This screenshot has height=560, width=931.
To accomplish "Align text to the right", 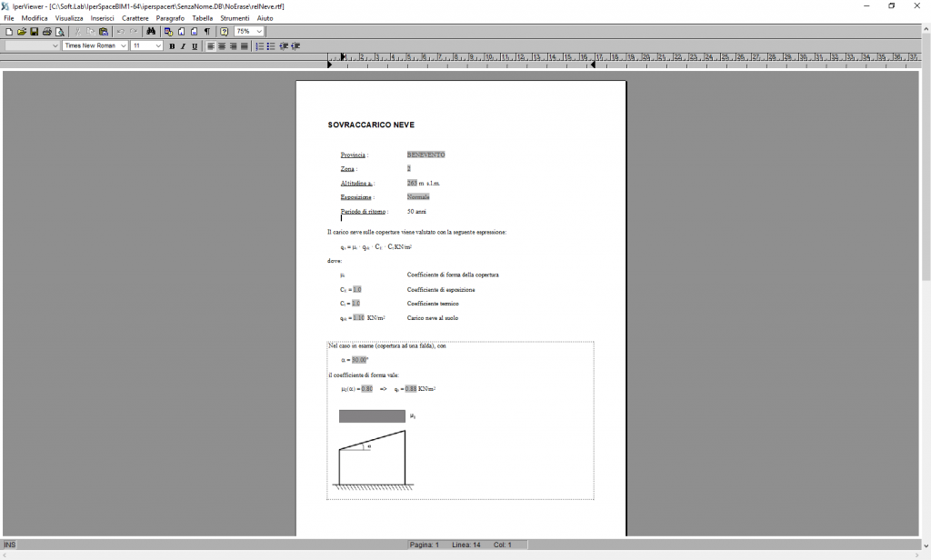I will (233, 45).
